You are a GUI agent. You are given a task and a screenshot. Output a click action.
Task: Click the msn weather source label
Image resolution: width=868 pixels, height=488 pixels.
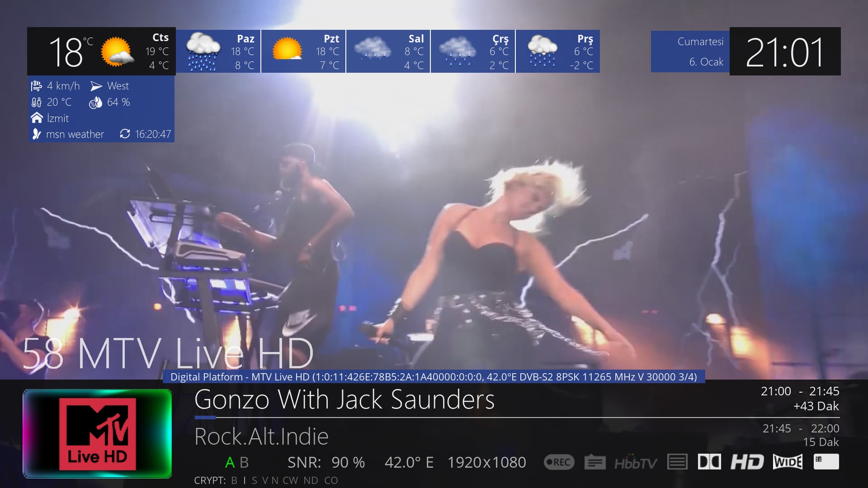pos(75,134)
